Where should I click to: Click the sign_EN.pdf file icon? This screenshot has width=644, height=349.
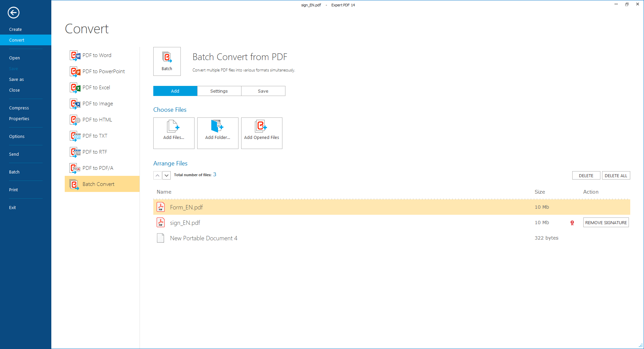point(161,222)
